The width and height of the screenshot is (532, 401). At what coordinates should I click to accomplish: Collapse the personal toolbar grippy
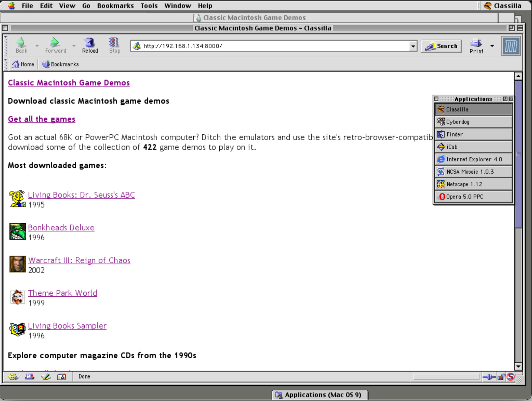(x=5, y=64)
